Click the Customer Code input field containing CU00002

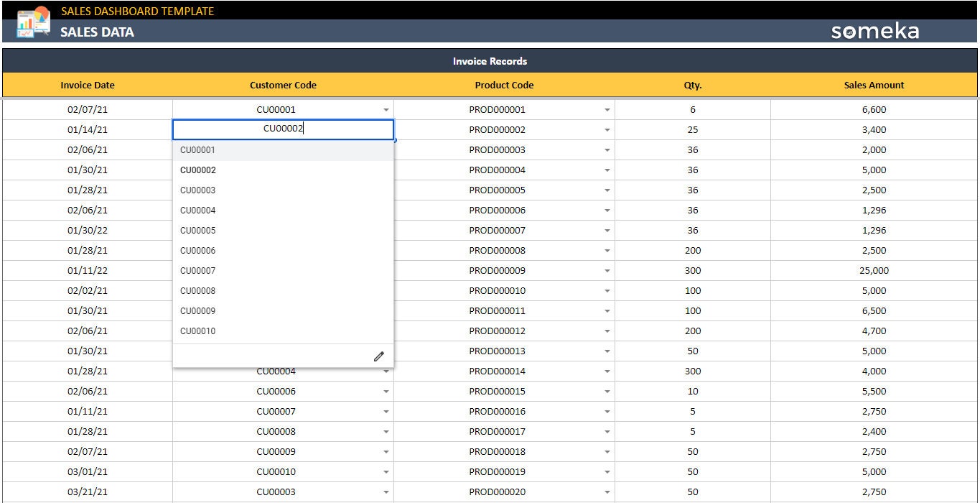click(x=283, y=129)
